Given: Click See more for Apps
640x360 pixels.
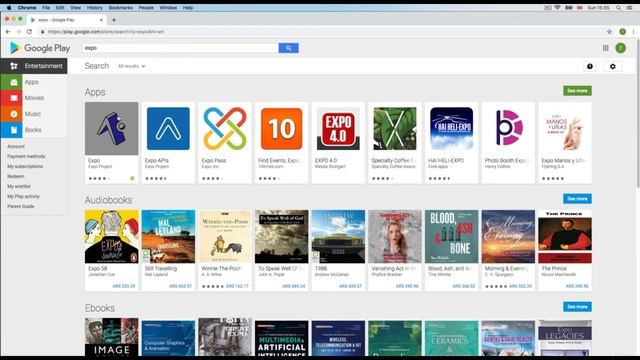Looking at the screenshot, I should coord(577,91).
